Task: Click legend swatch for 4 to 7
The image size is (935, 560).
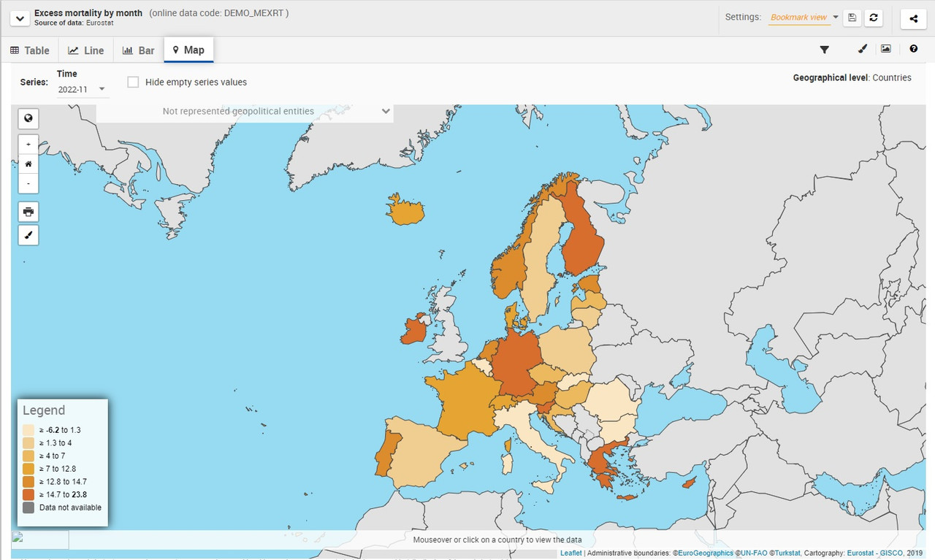Action: pyautogui.click(x=28, y=456)
